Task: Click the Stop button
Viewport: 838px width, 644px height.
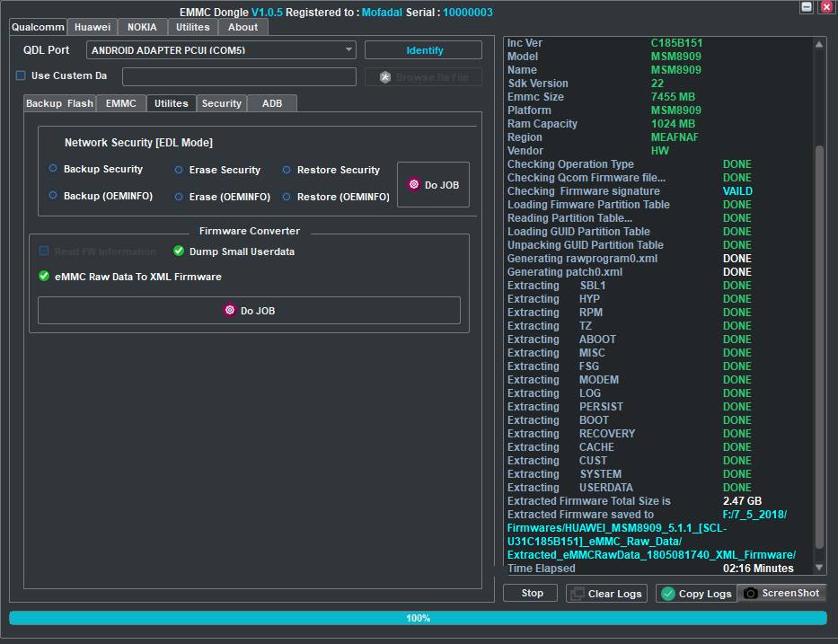Action: [531, 593]
